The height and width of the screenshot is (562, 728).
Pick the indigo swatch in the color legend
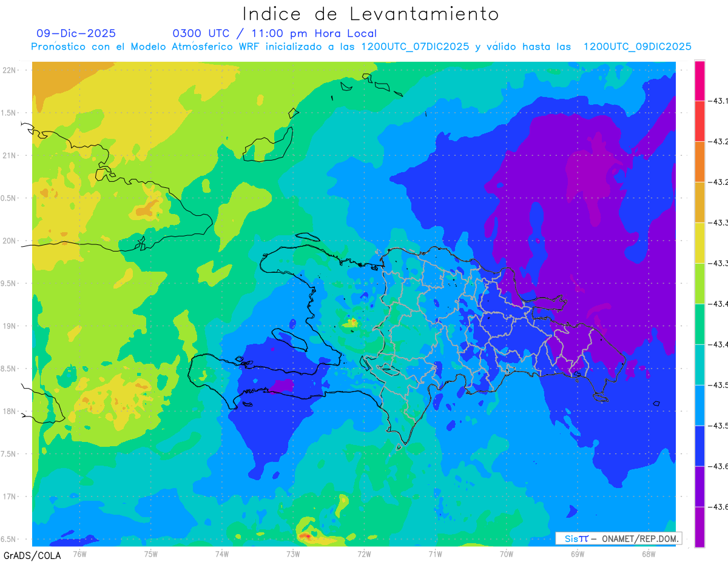tap(699, 487)
